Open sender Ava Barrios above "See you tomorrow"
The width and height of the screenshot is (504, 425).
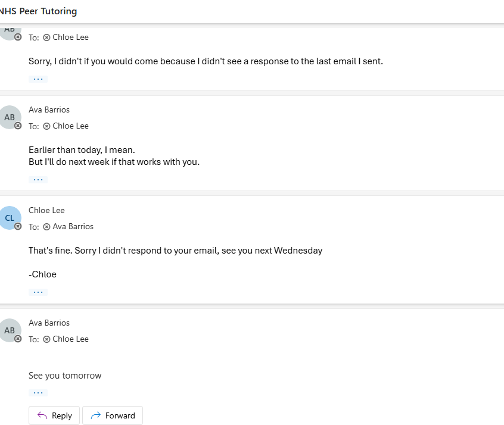[49, 323]
